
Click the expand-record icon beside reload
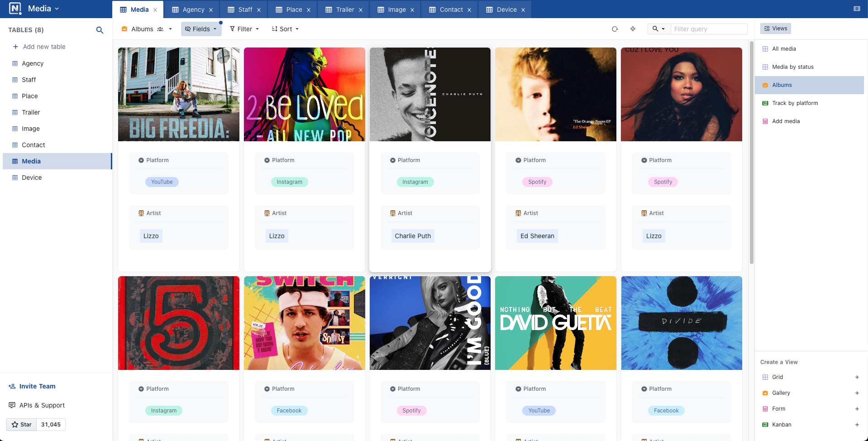pos(633,29)
